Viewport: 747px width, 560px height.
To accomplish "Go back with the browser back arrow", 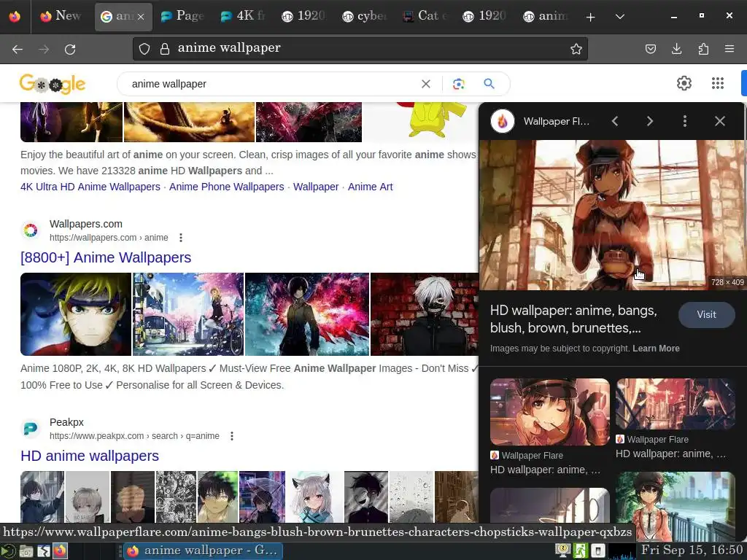I will tap(18, 49).
